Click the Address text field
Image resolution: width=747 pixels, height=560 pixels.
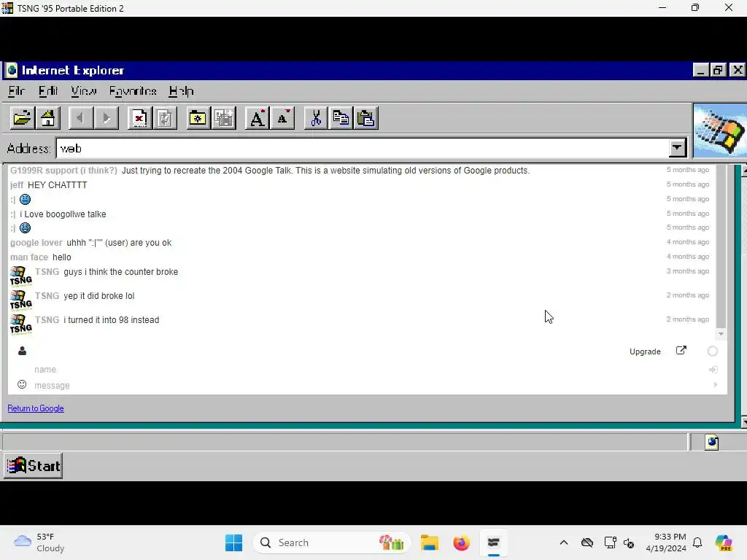click(x=362, y=148)
